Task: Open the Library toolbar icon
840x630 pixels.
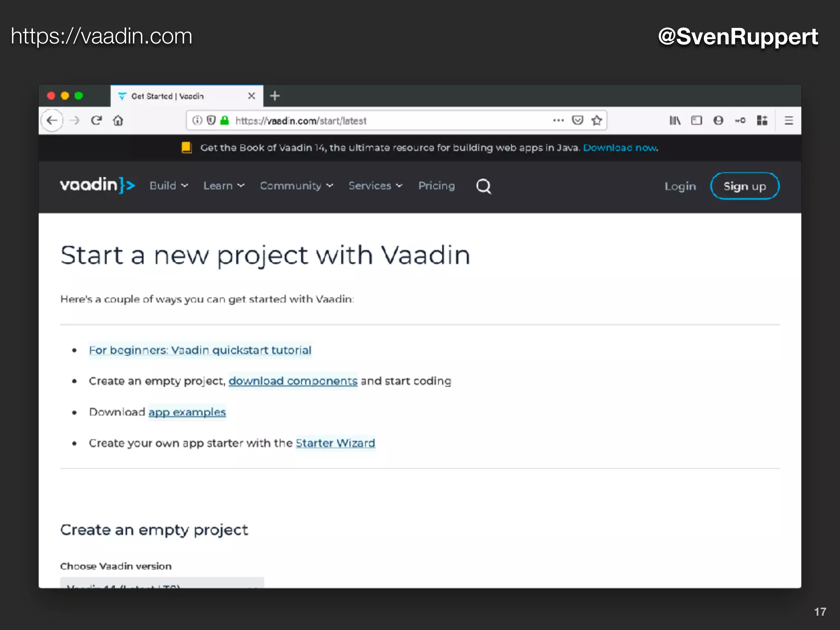Action: (x=675, y=121)
